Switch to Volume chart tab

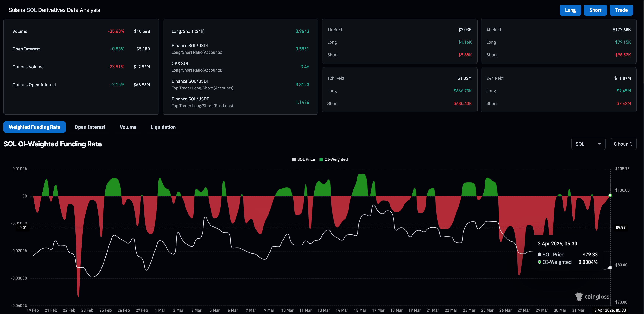128,127
